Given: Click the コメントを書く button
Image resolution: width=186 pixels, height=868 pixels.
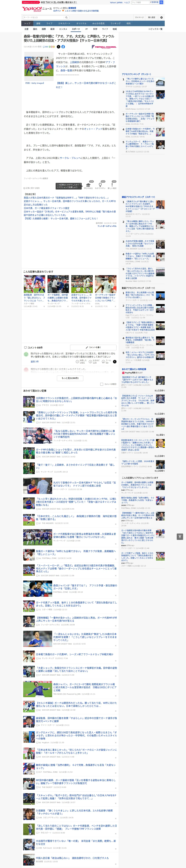Looking at the screenshot, I should tap(93, 347).
